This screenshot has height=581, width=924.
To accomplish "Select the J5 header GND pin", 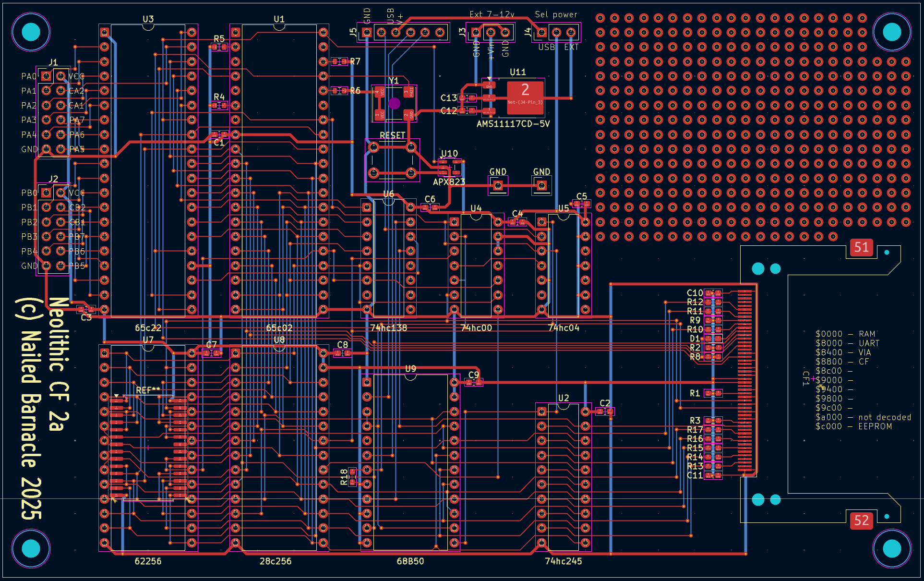I will pyautogui.click(x=367, y=33).
